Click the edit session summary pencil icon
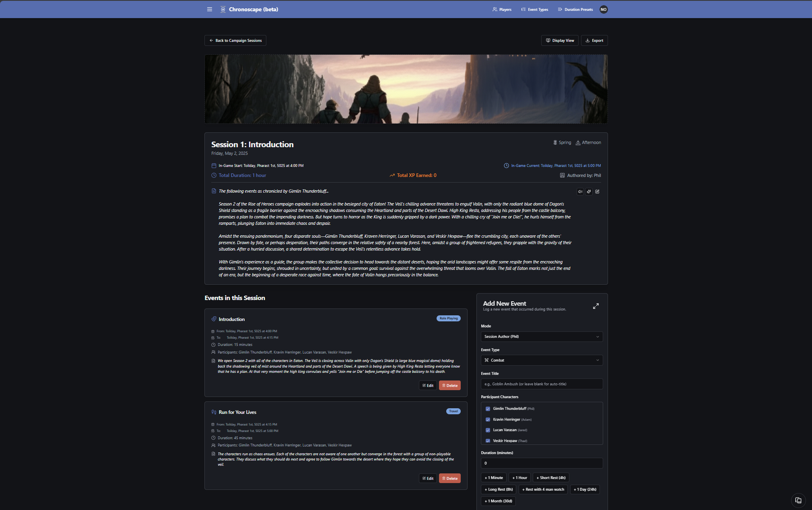 [x=597, y=191]
